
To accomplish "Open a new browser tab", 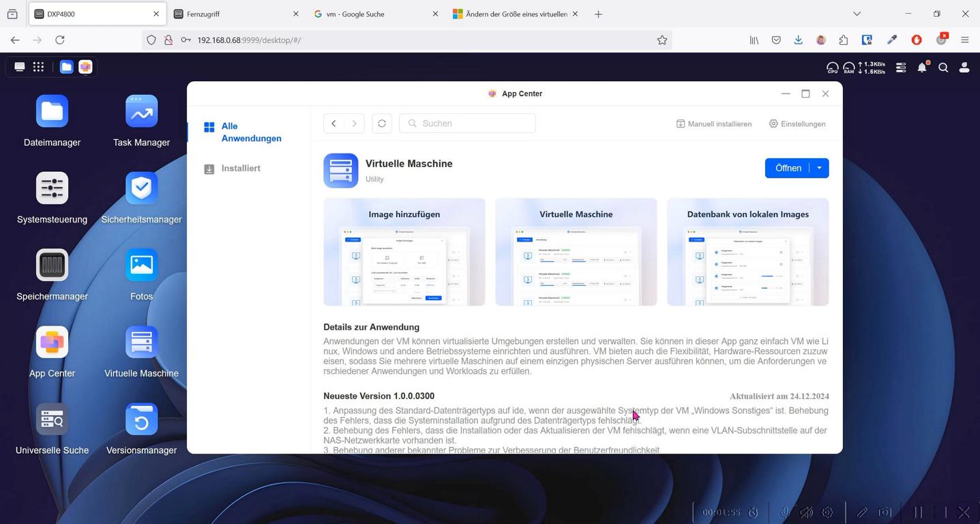I will [x=598, y=14].
